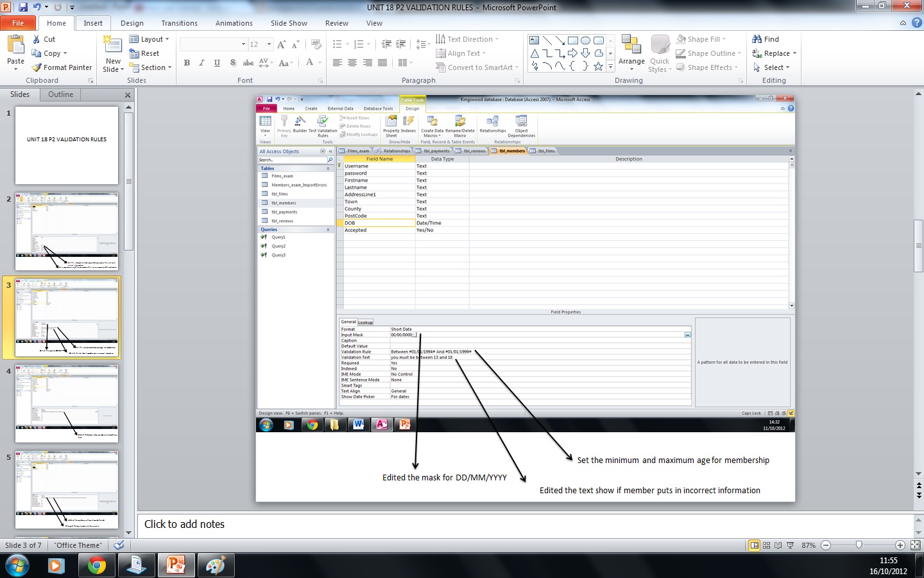Reset the slide layout
The image size is (924, 578).
144,53
